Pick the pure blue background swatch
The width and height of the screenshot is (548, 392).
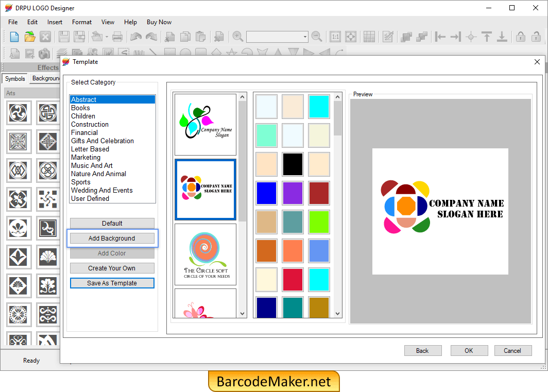point(266,193)
